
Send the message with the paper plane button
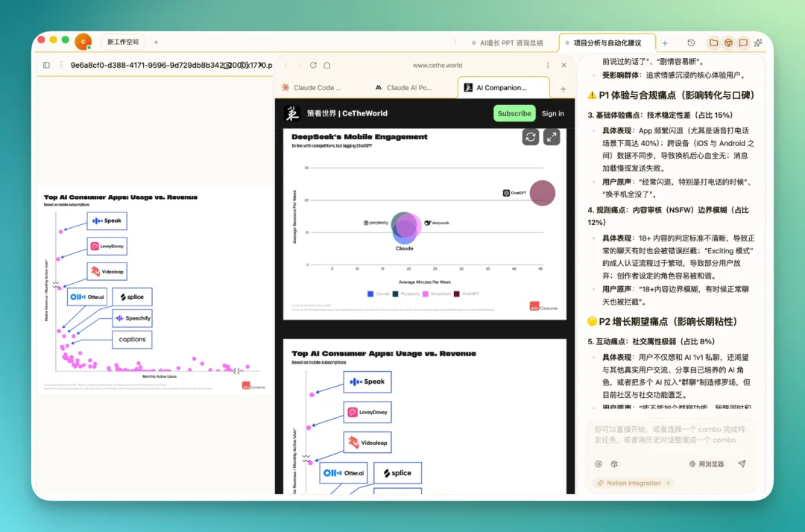(x=741, y=464)
